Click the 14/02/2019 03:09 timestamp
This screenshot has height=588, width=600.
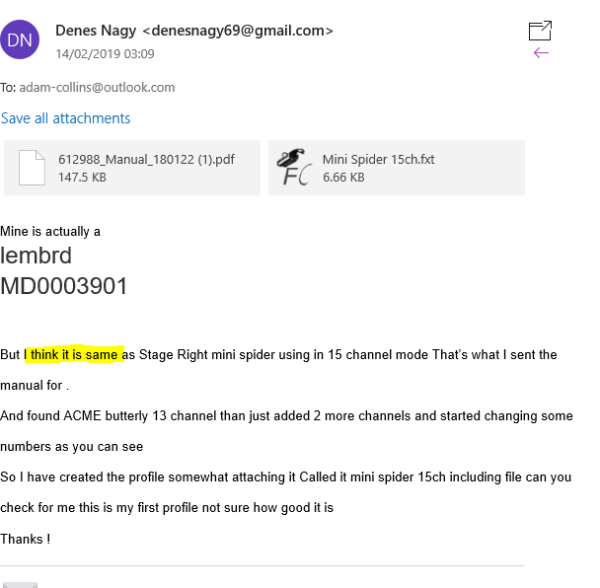(x=105, y=54)
